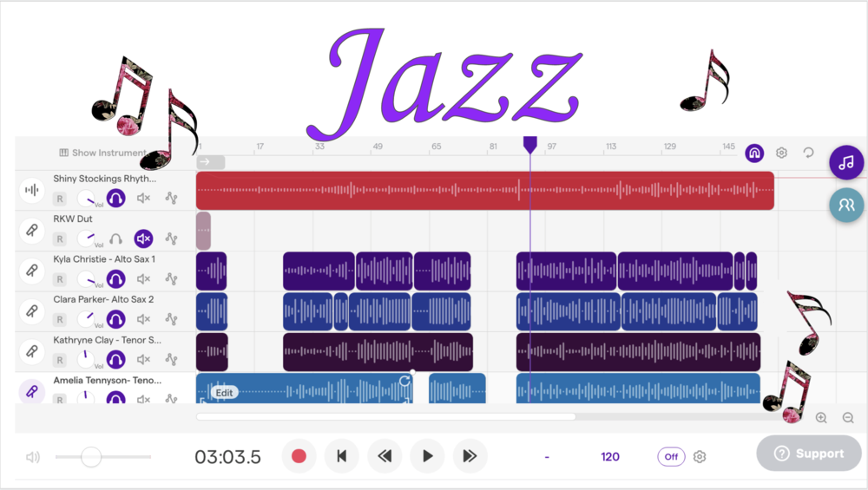Screen dimensions: 868x490
Task: Click the arrow marker below the ruler start
Action: (210, 162)
